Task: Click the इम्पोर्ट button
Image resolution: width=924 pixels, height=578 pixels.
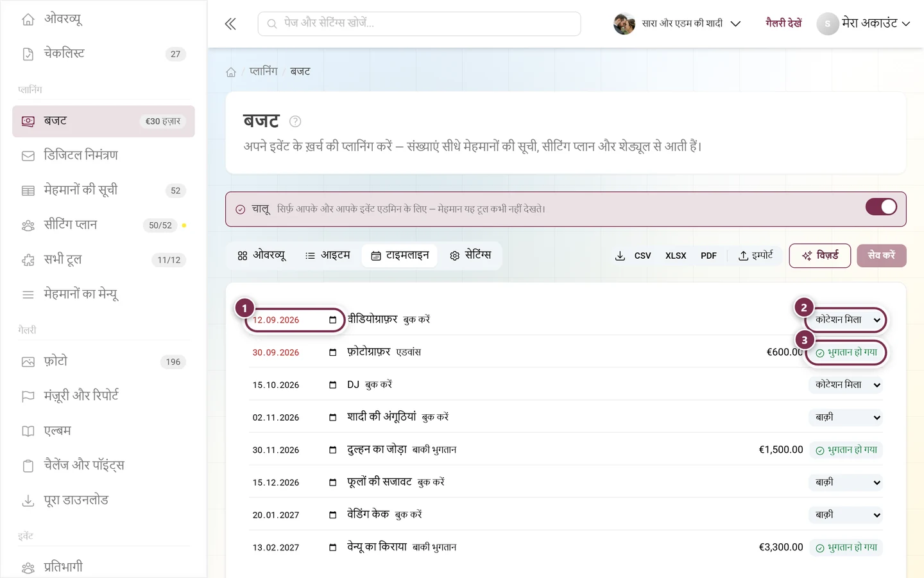Action: [755, 256]
